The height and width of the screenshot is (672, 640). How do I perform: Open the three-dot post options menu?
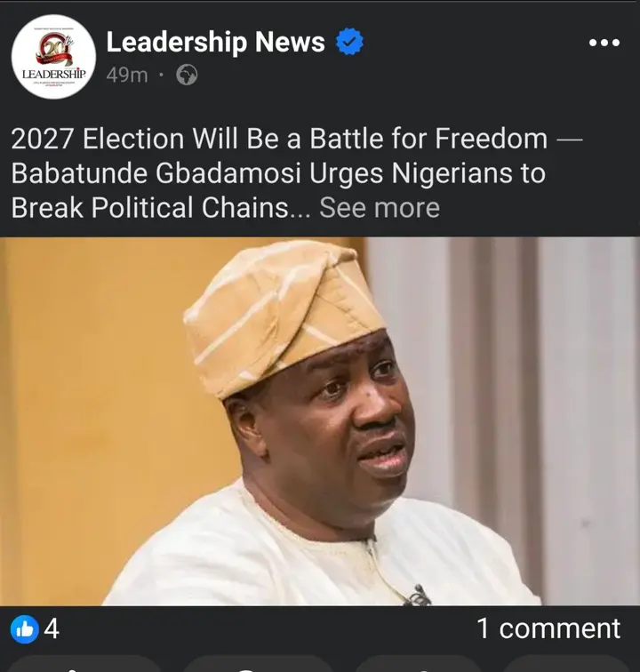coord(604,43)
